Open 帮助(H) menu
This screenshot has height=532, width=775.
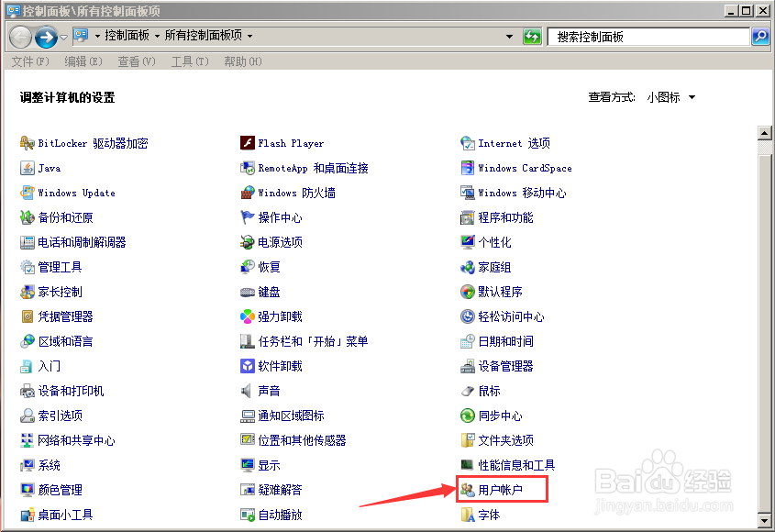[x=243, y=61]
